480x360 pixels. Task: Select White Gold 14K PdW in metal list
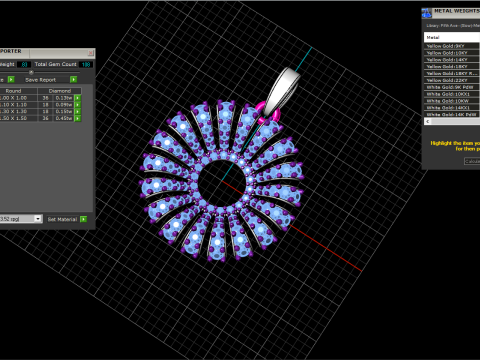pyautogui.click(x=452, y=115)
